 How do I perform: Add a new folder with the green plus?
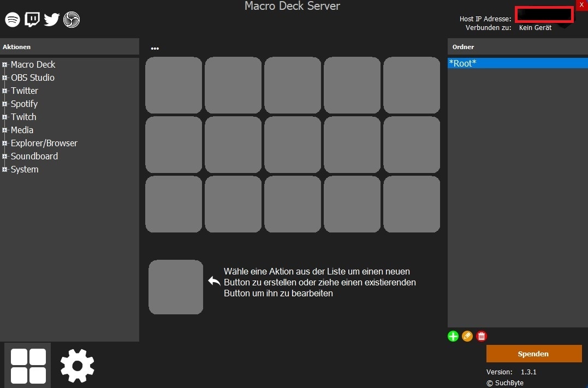pyautogui.click(x=453, y=336)
